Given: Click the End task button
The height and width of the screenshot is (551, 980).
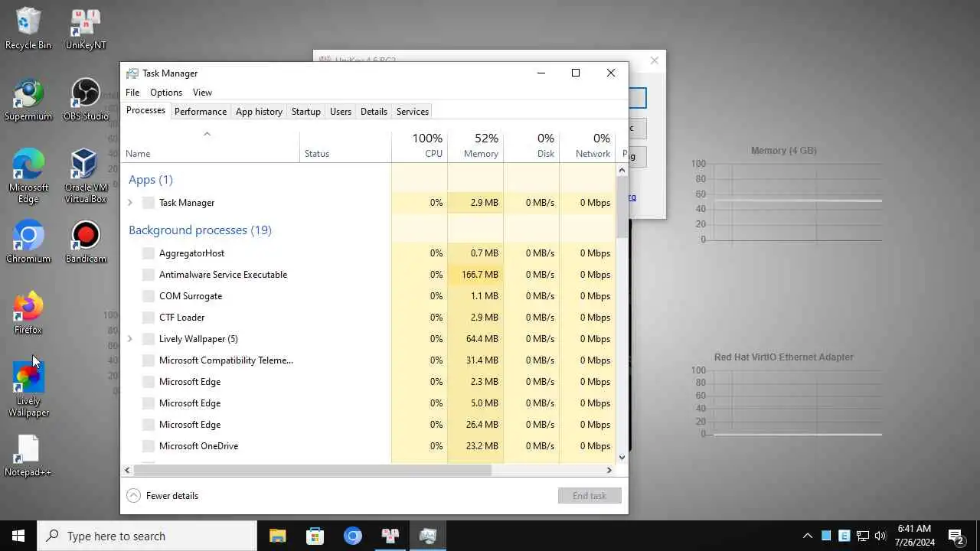Looking at the screenshot, I should pyautogui.click(x=590, y=496).
